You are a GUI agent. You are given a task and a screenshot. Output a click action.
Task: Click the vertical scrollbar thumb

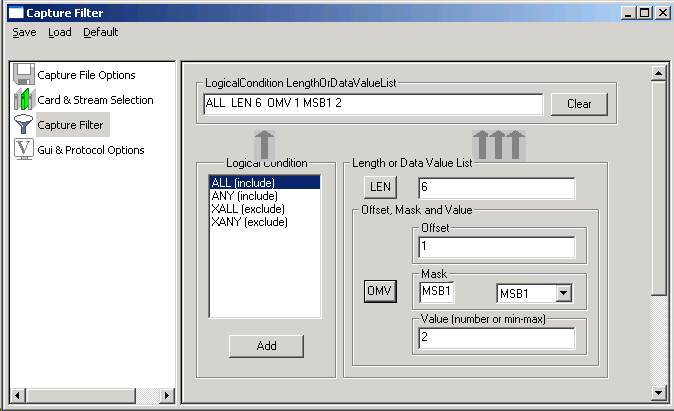point(658,188)
